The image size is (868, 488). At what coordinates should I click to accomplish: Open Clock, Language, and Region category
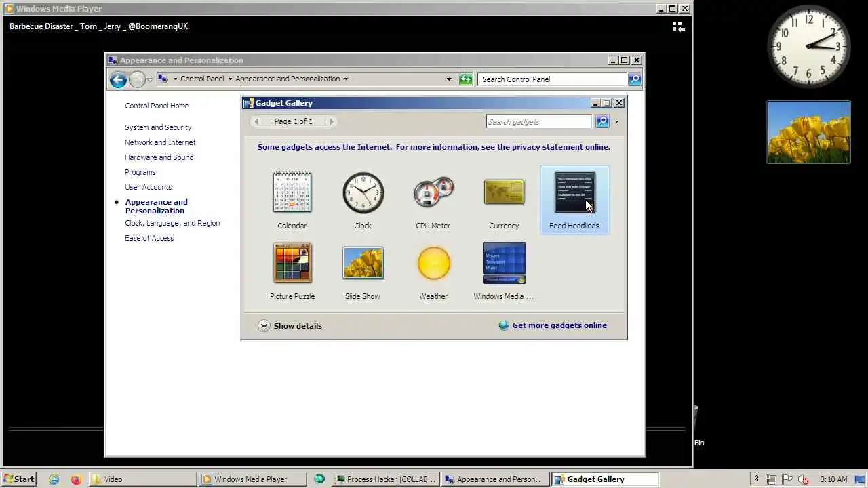(172, 223)
